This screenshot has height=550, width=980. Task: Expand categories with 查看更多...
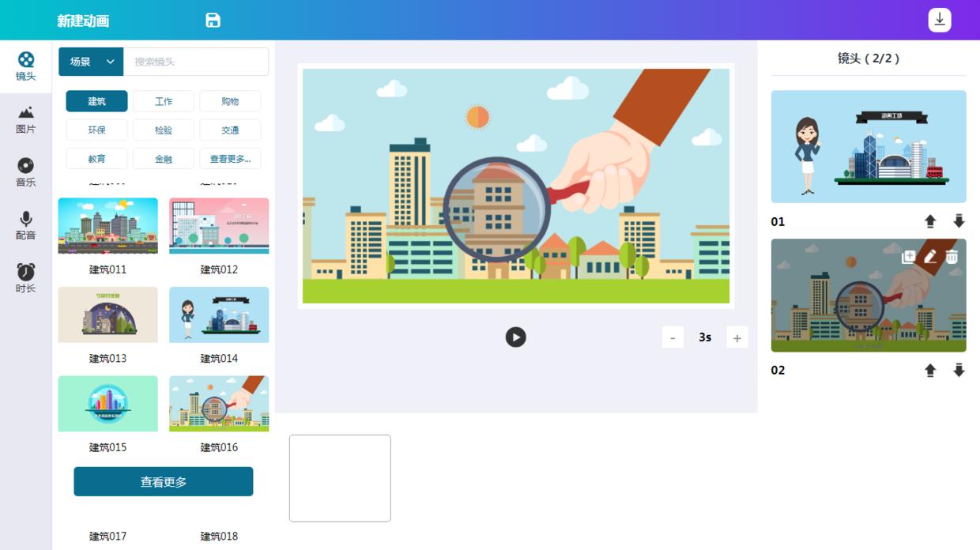pyautogui.click(x=230, y=158)
